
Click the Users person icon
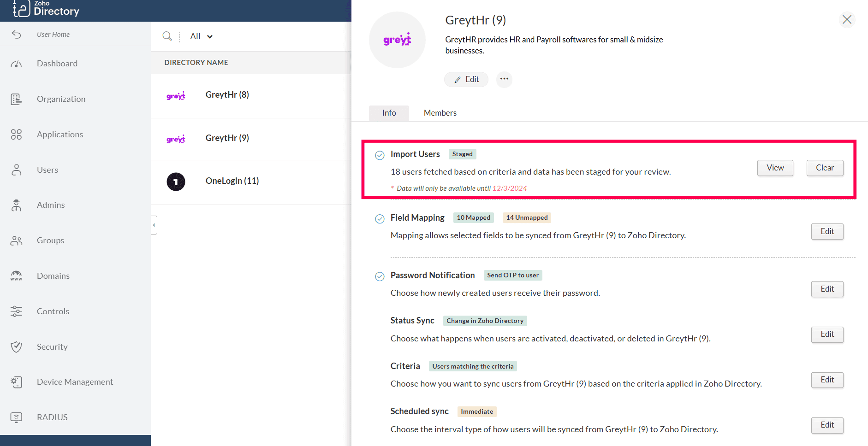click(x=17, y=170)
